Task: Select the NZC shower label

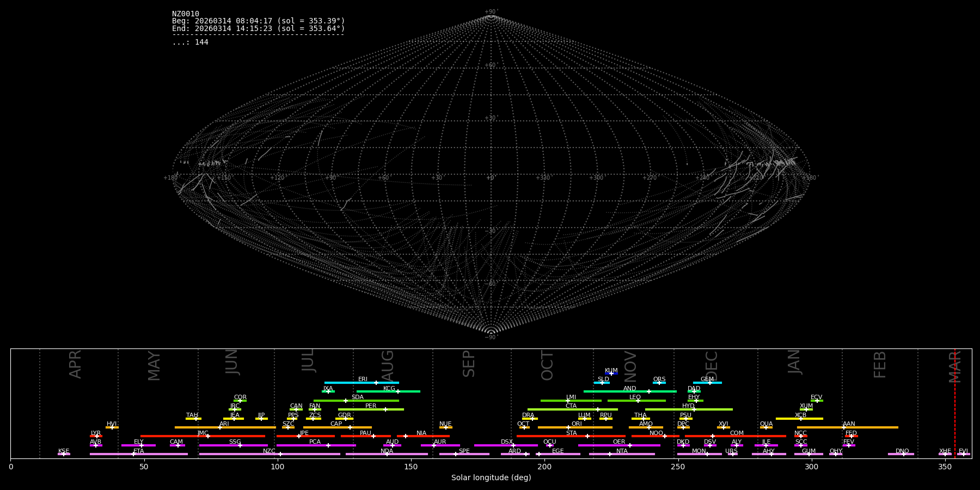Action: coord(269,451)
